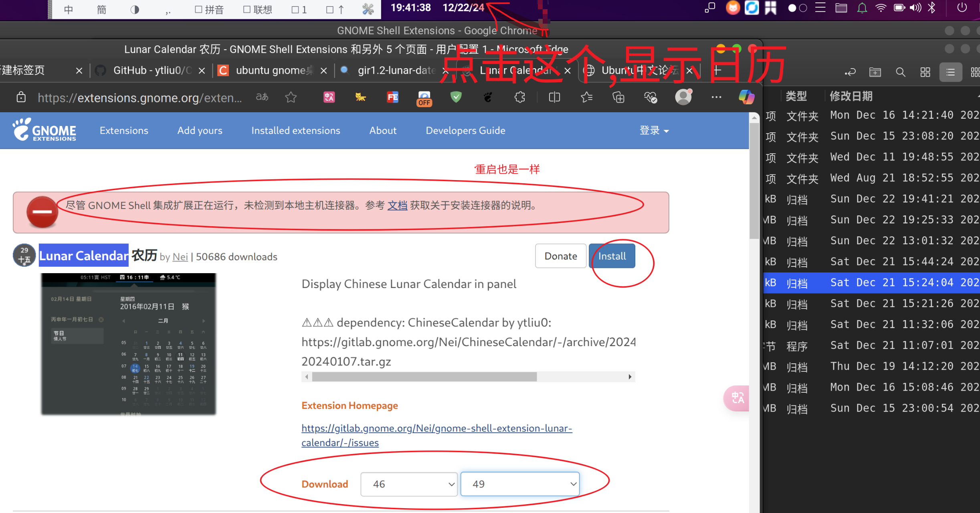Open the gitlab extension homepage link
The image size is (980, 513).
[x=436, y=435]
